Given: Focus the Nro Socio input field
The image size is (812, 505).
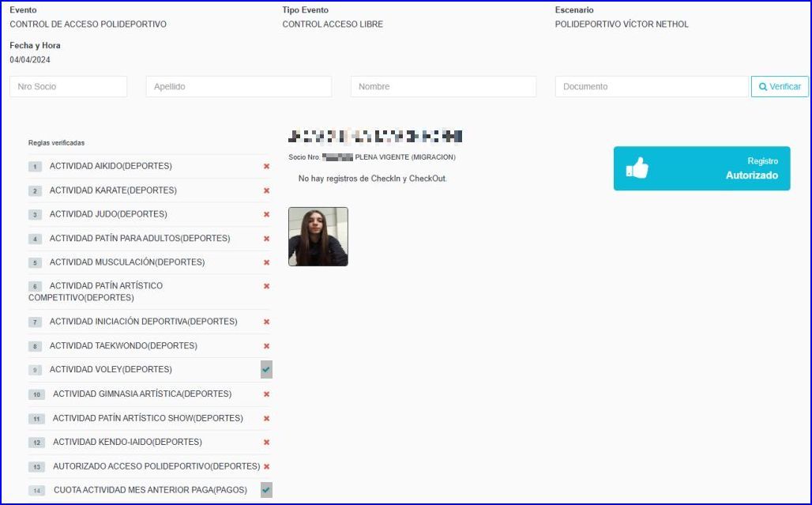Looking at the screenshot, I should point(69,86).
